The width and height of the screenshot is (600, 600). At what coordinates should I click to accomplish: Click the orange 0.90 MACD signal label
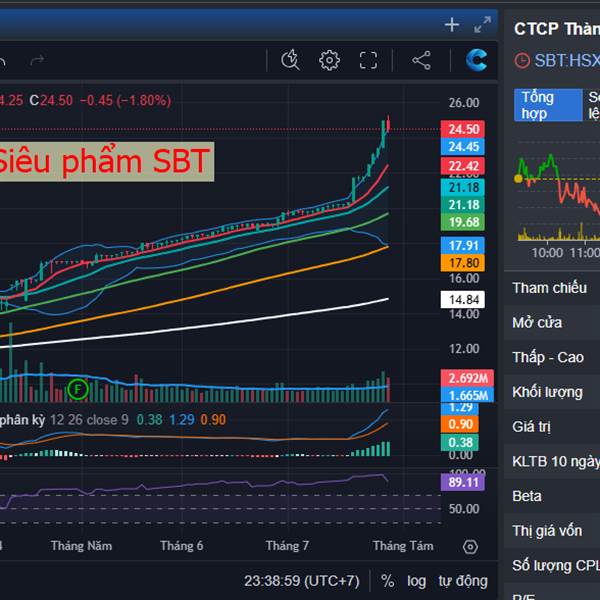pos(460,424)
